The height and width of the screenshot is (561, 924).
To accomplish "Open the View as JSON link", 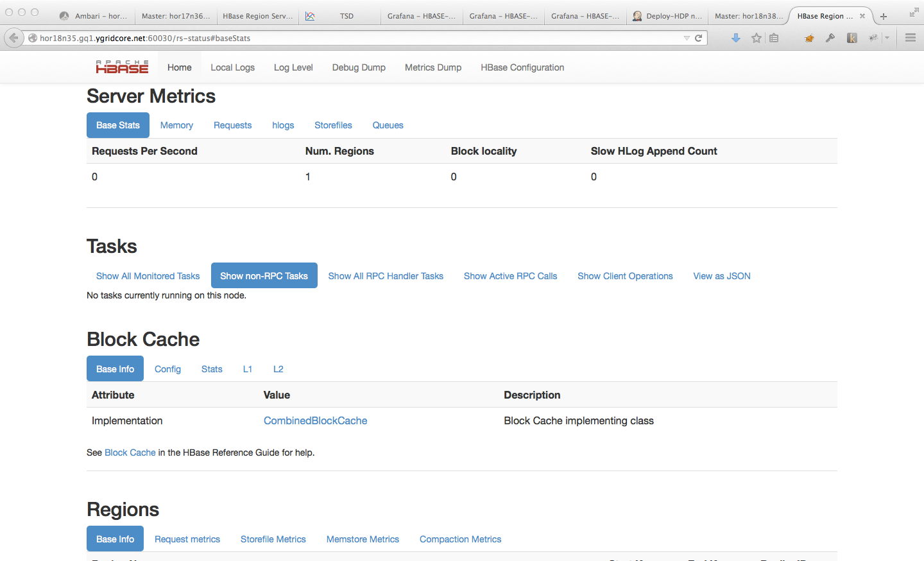I will tap(721, 276).
